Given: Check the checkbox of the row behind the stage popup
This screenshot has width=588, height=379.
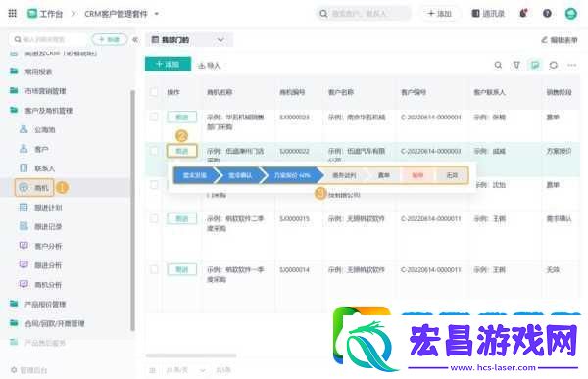Looking at the screenshot, I should pyautogui.click(x=154, y=185).
